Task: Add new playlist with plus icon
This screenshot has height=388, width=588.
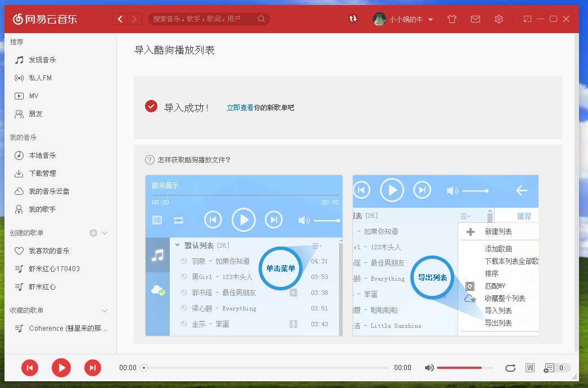Action: [x=93, y=233]
